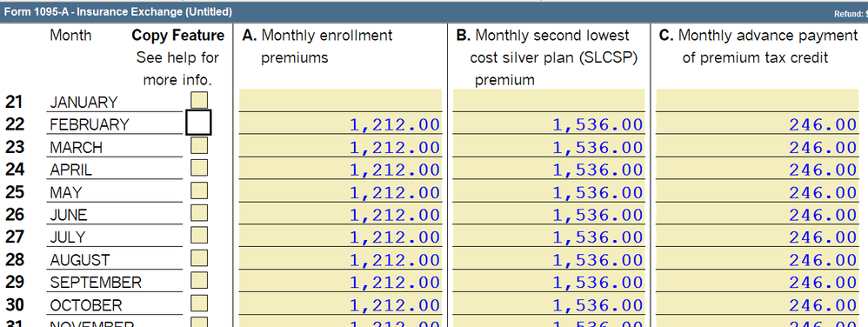
Task: Enable the October copy feature checkbox
Action: pos(199,304)
